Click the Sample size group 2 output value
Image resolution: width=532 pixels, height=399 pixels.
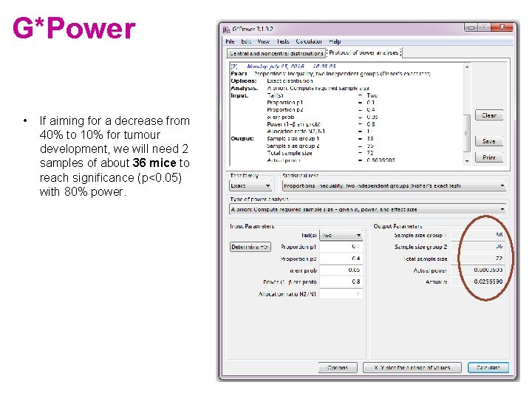coord(478,247)
